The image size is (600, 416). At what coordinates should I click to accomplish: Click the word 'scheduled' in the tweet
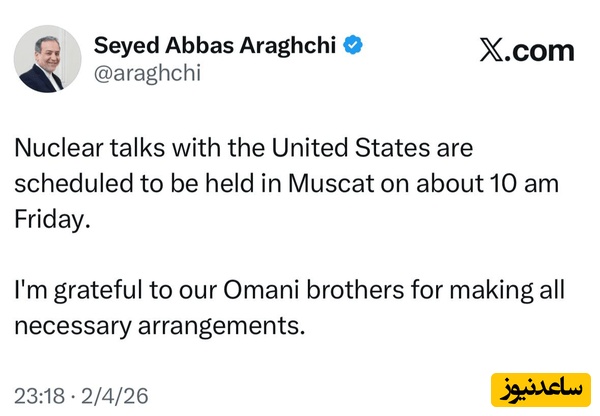click(63, 184)
